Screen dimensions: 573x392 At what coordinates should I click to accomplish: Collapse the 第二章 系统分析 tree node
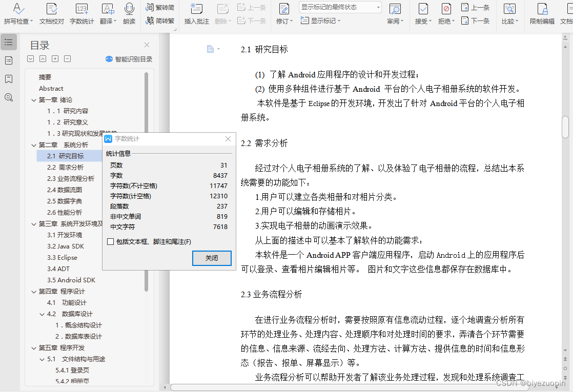point(34,145)
